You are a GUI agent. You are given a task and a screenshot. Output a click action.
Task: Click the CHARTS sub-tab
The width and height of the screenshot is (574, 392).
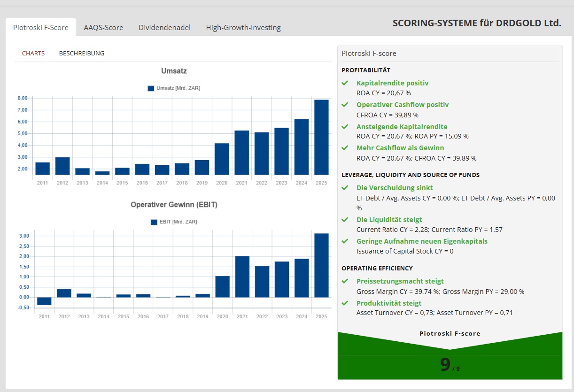click(x=33, y=54)
